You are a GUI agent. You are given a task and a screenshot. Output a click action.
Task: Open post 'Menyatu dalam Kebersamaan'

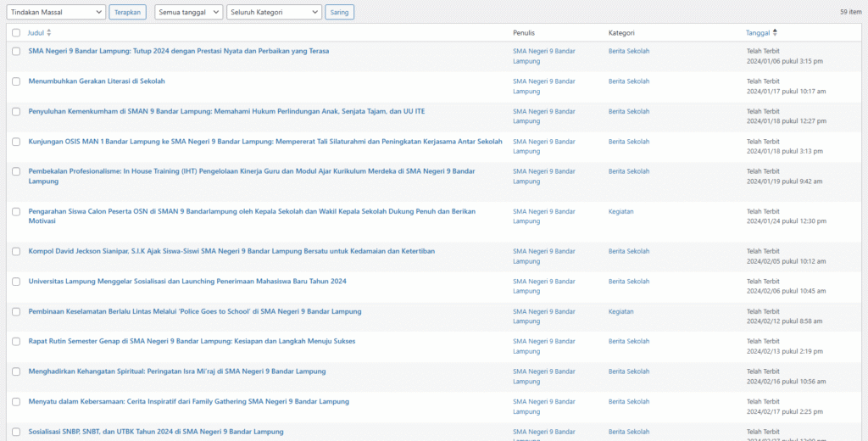coord(189,401)
